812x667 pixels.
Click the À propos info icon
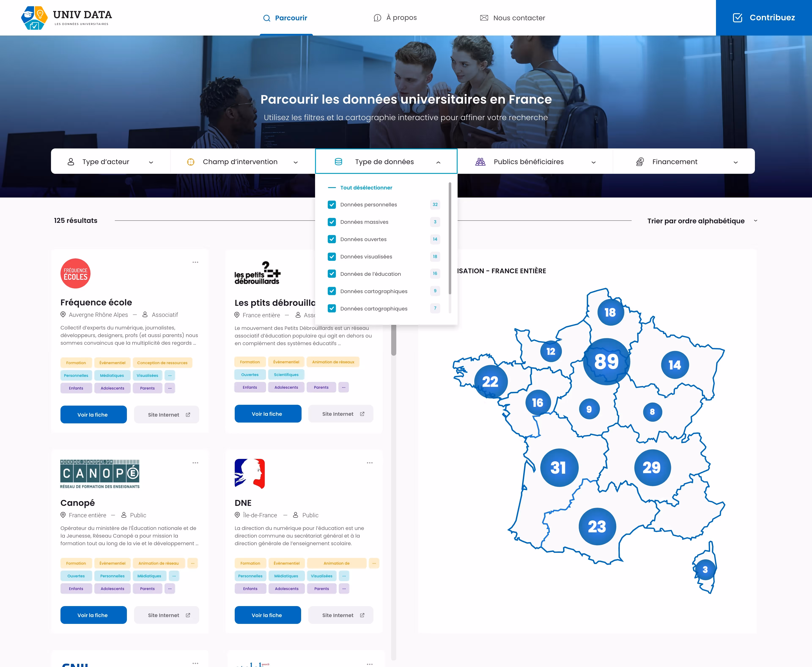click(x=377, y=18)
